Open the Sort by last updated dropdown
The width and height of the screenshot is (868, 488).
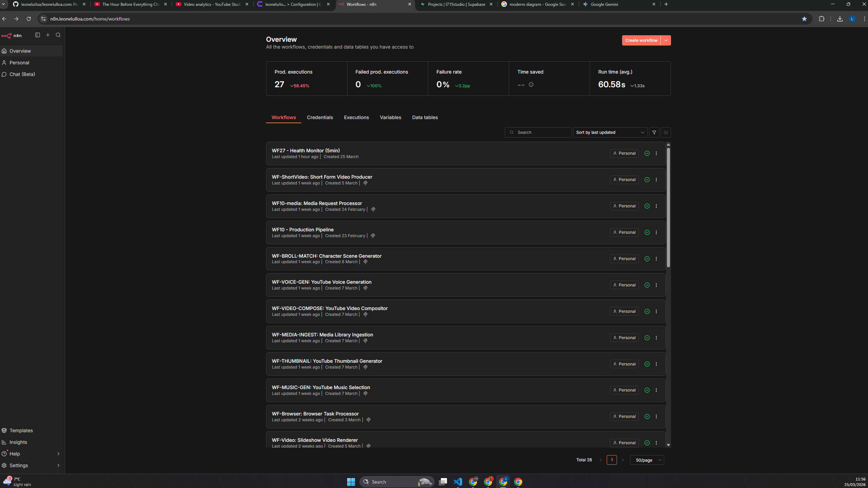pos(610,132)
